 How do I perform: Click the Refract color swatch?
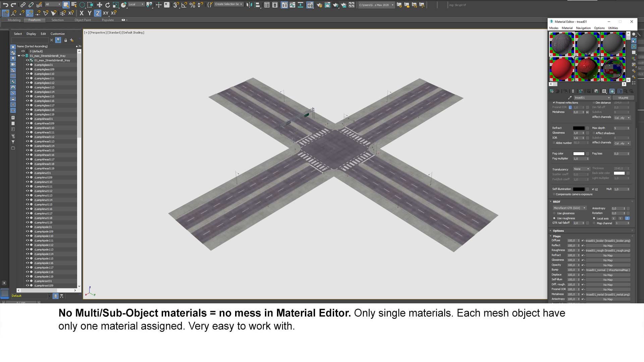tap(579, 128)
